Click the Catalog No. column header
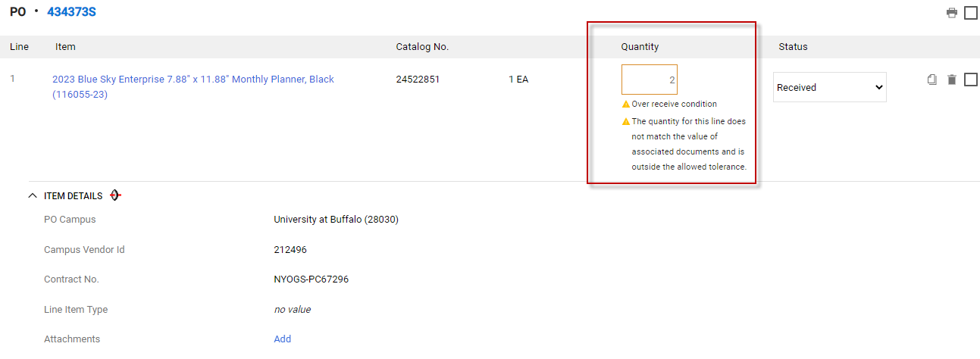 422,47
